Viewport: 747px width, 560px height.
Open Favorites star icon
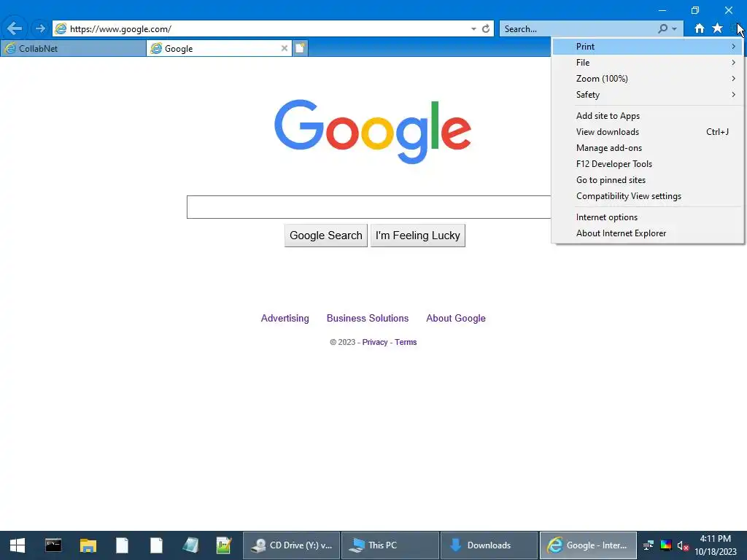point(717,28)
